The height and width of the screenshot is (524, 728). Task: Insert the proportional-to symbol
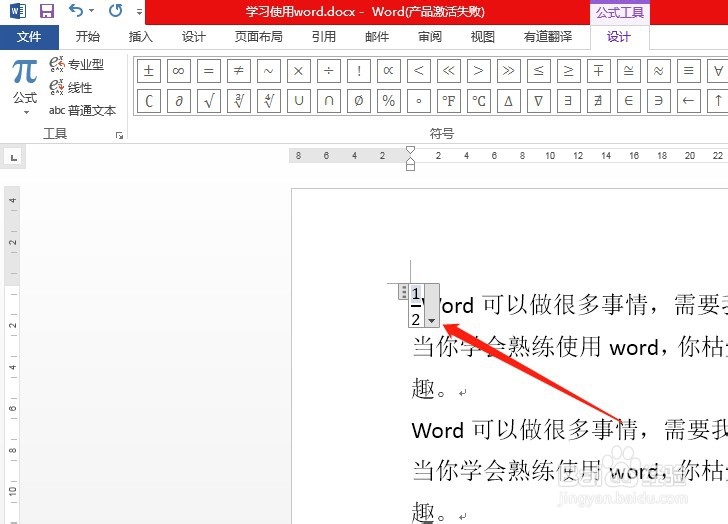(389, 71)
